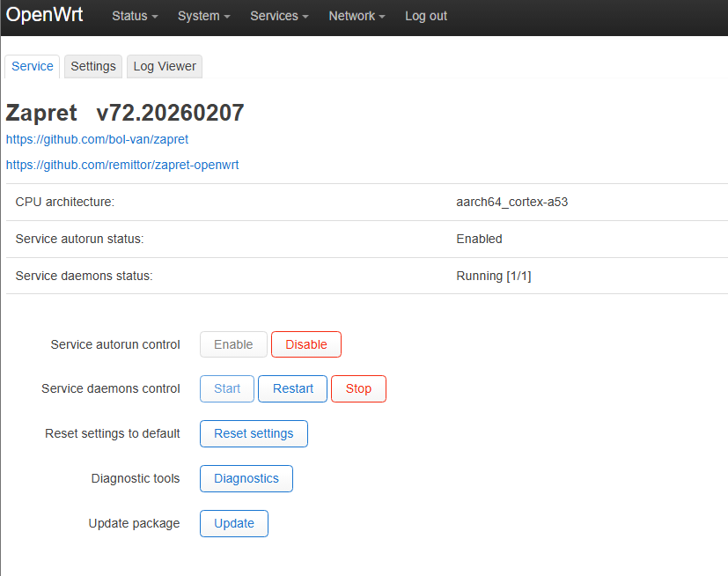728x576 pixels.
Task: Select the Service tab
Action: [32, 66]
